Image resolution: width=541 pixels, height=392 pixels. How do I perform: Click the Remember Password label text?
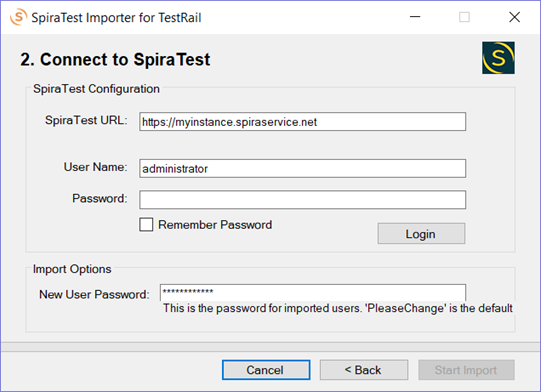215,225
